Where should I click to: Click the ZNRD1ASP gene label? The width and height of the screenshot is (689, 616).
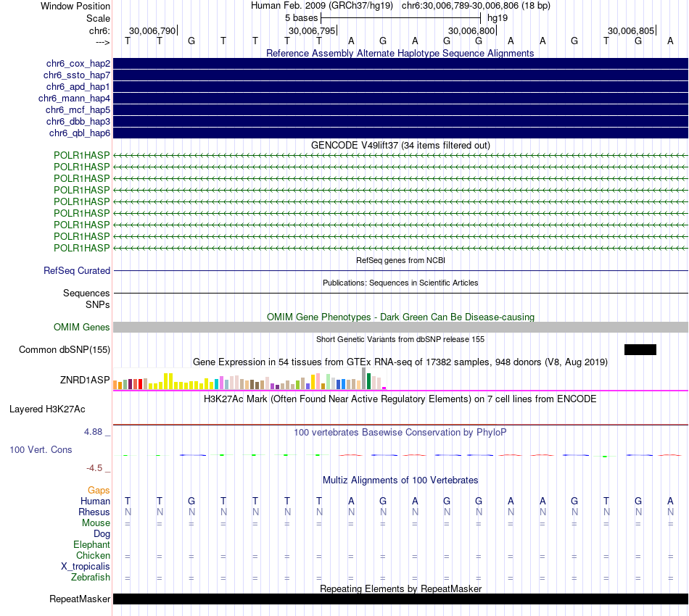coord(85,380)
